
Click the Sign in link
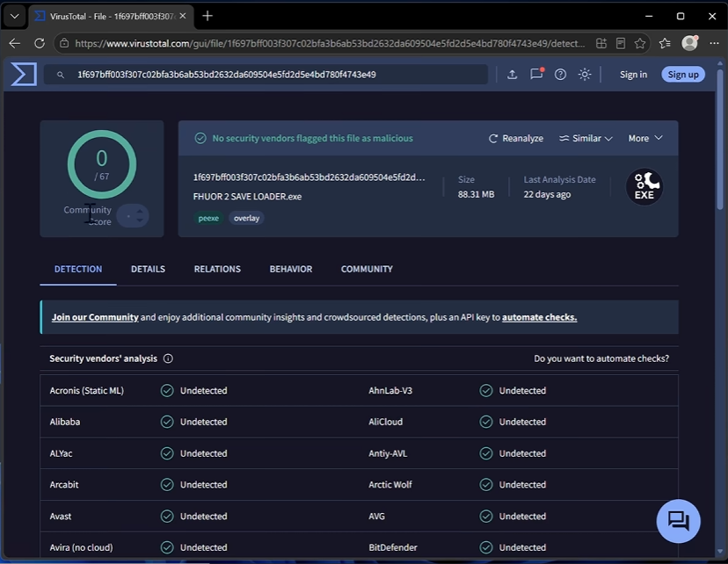tap(633, 74)
